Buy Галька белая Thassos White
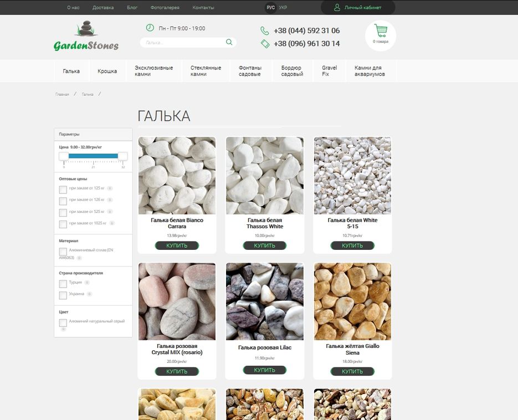Viewport: 518px width, 420px height. [265, 245]
